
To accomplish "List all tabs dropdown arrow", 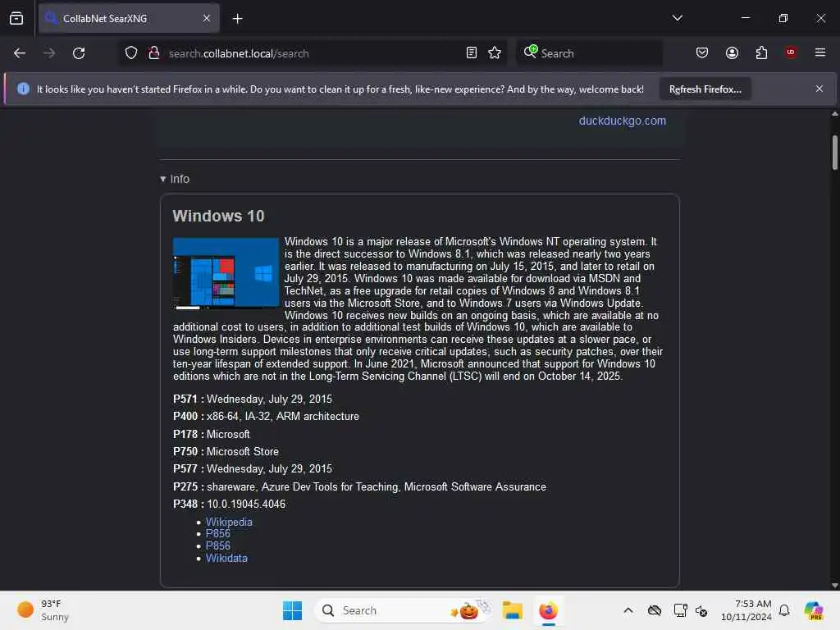I will [677, 18].
